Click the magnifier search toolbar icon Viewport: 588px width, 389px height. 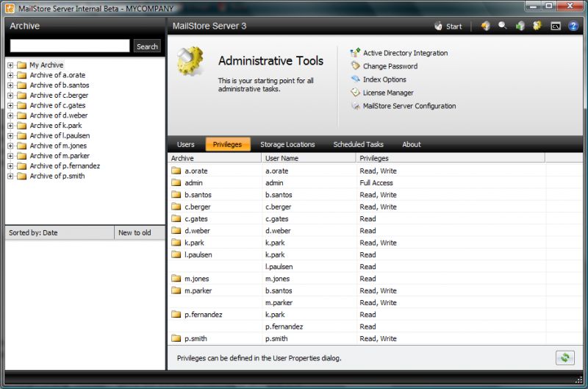tap(503, 26)
